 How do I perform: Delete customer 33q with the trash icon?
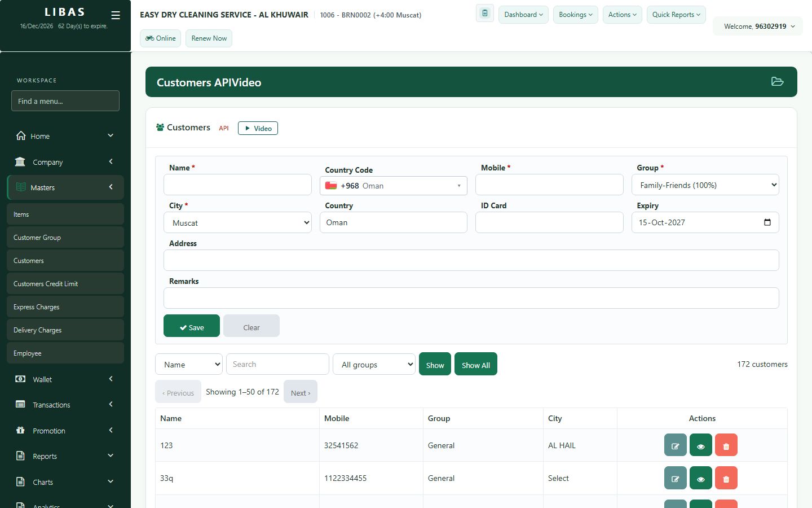tap(726, 478)
